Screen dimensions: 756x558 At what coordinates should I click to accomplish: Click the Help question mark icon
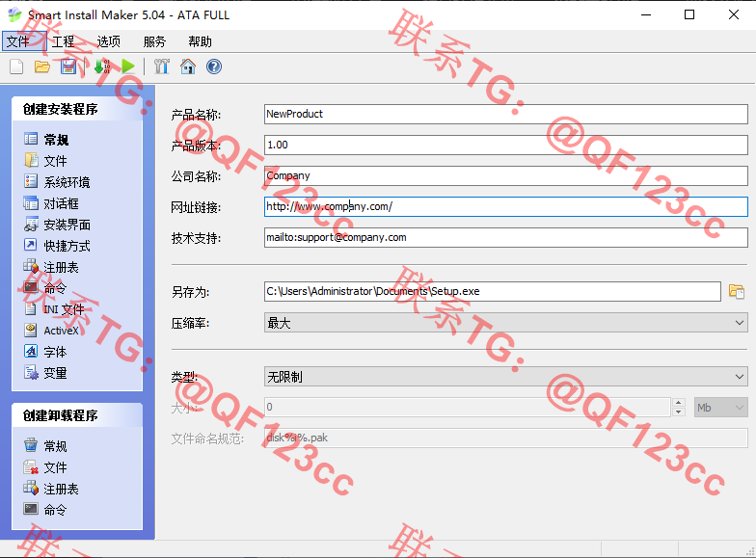click(x=214, y=66)
